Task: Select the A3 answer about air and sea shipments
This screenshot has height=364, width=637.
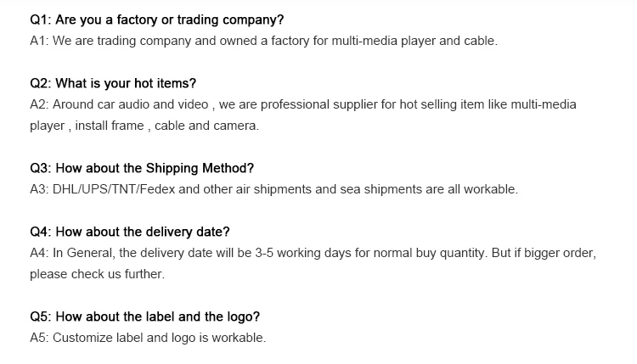Action: point(273,189)
